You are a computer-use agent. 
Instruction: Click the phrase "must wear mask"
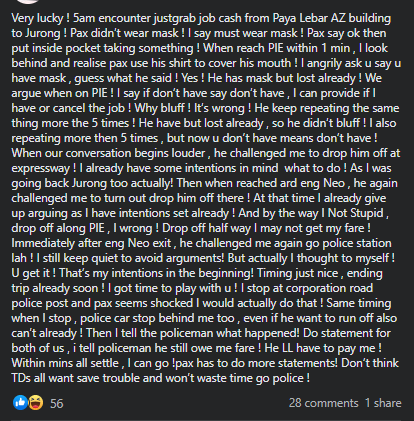(x=255, y=33)
